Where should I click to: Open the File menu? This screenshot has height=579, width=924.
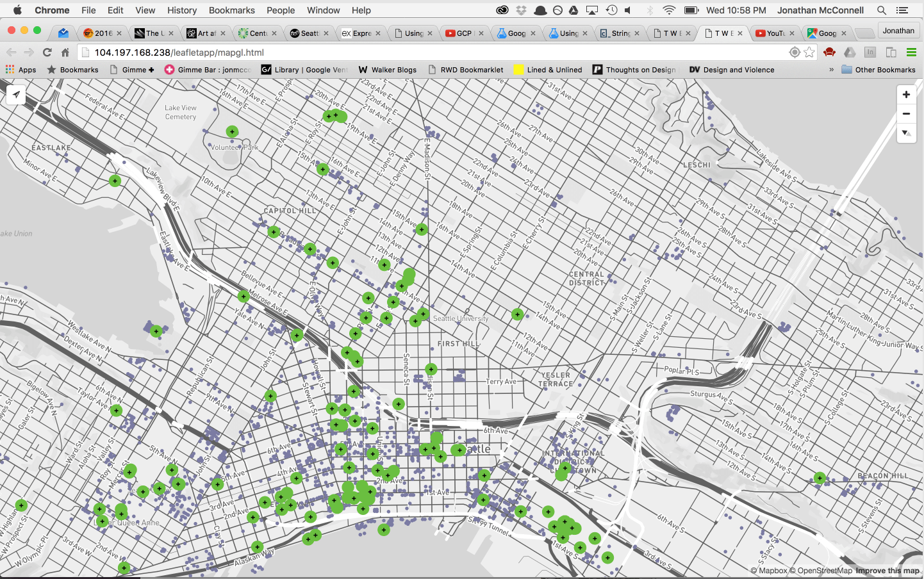pos(88,10)
